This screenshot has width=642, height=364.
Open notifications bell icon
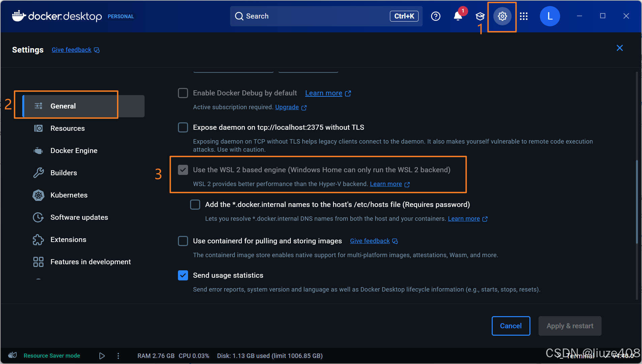pos(458,16)
